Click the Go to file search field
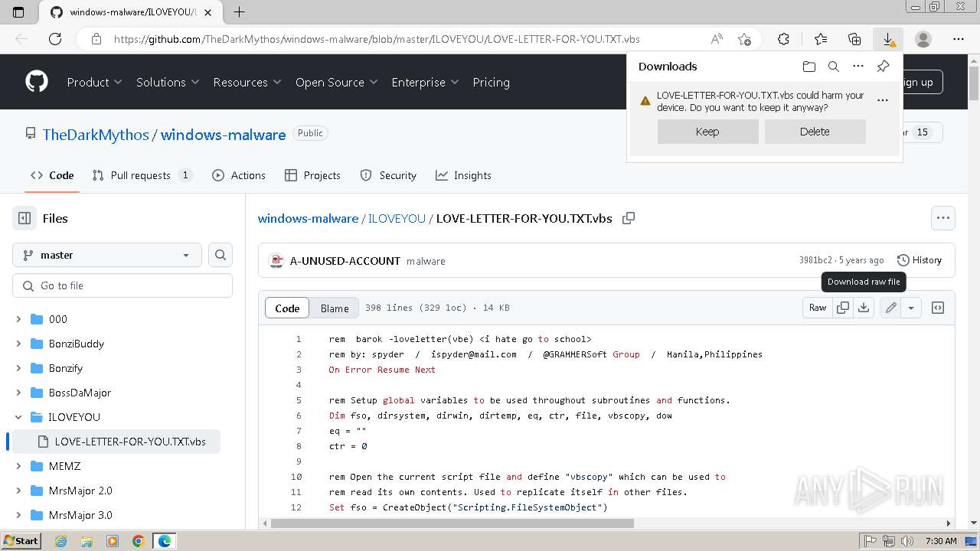The width and height of the screenshot is (980, 551). click(x=122, y=285)
